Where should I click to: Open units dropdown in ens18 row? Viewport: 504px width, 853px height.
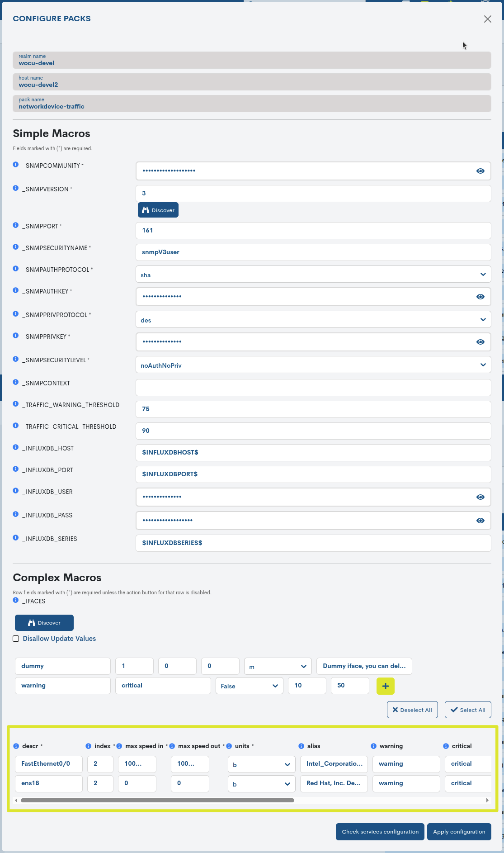262,784
